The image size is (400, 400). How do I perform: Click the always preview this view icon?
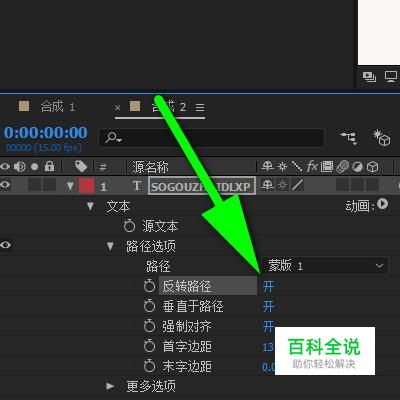point(369,77)
